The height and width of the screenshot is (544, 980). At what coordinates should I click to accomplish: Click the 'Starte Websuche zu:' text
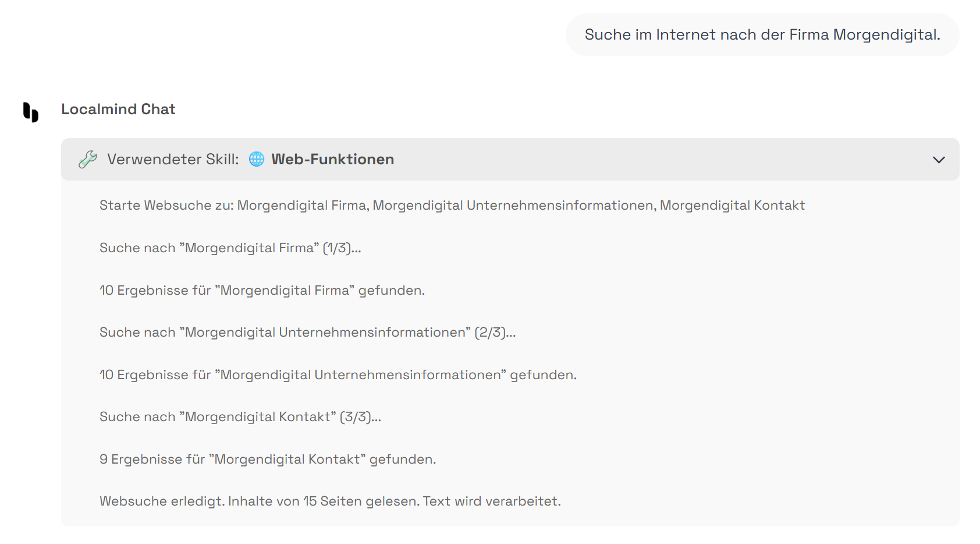[x=166, y=205]
